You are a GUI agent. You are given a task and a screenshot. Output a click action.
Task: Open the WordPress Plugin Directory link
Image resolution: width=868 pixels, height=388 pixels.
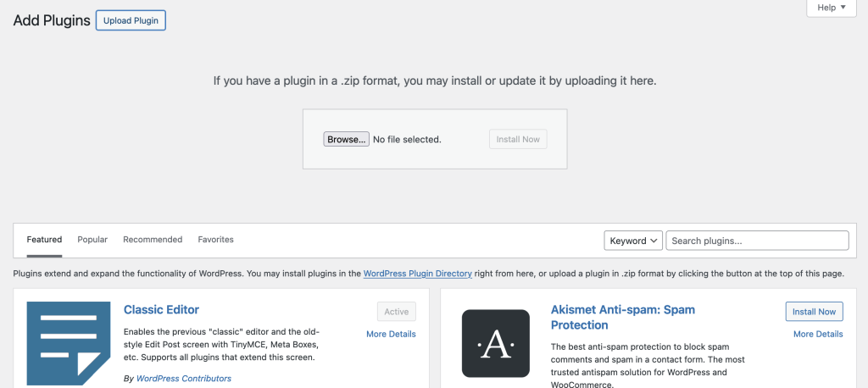pos(417,274)
